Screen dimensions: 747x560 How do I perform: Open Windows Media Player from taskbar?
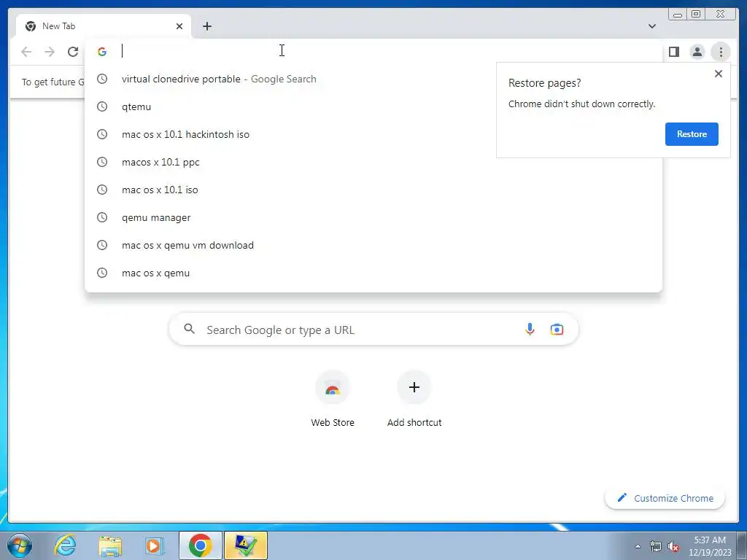pos(153,545)
